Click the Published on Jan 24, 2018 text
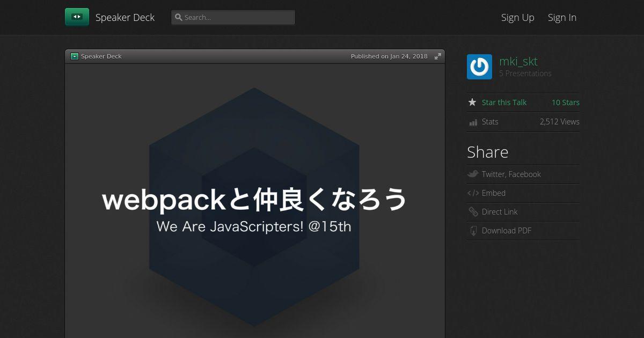This screenshot has height=338, width=644. point(389,56)
